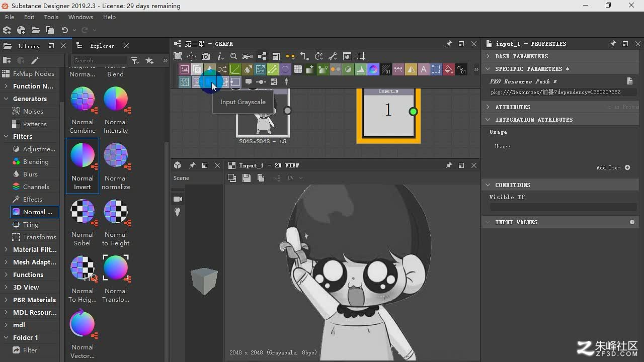
Task: Click fit-graph-to-view icon in Graph toolbar
Action: [x=178, y=56]
